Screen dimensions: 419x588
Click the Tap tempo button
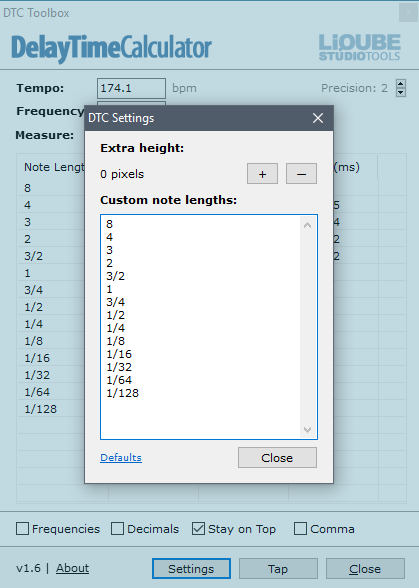pyautogui.click(x=278, y=568)
